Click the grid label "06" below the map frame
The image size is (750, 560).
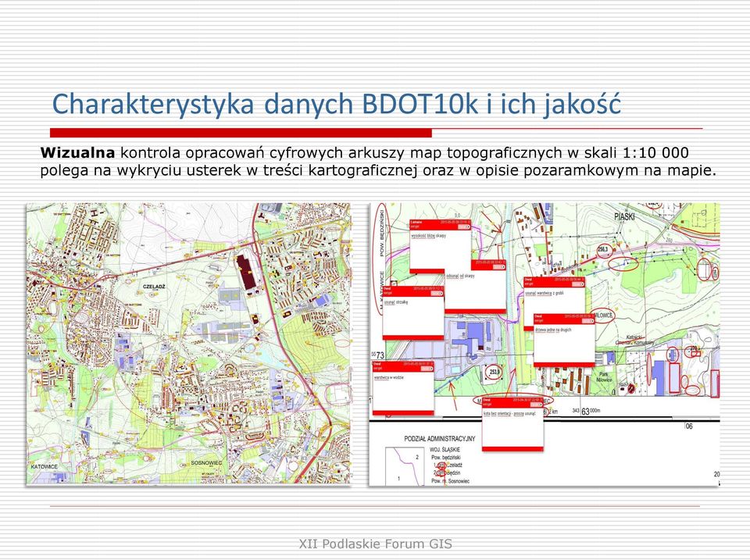(x=689, y=426)
